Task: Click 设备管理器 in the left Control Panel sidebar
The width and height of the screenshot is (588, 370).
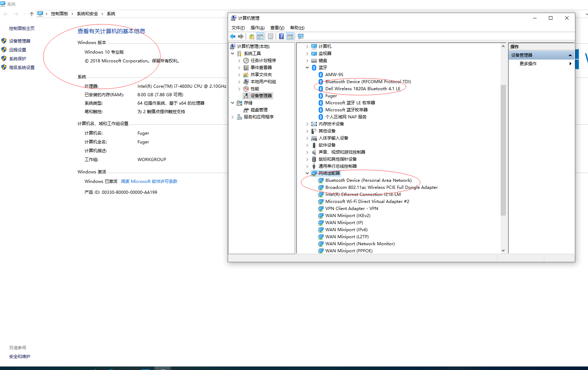Action: coord(20,41)
